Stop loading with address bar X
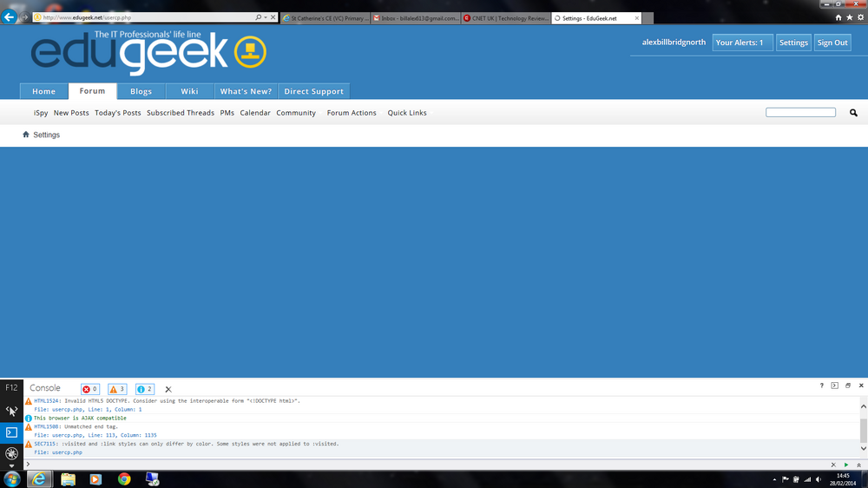The width and height of the screenshot is (868, 488). (273, 17)
